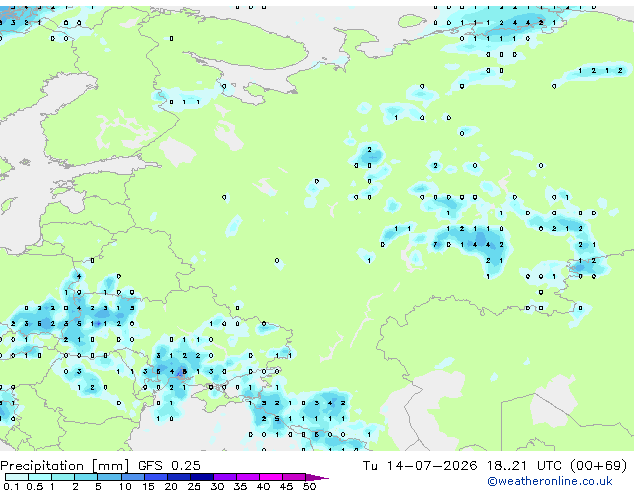Click the weatheronline.co.uk copyright link

[550, 481]
